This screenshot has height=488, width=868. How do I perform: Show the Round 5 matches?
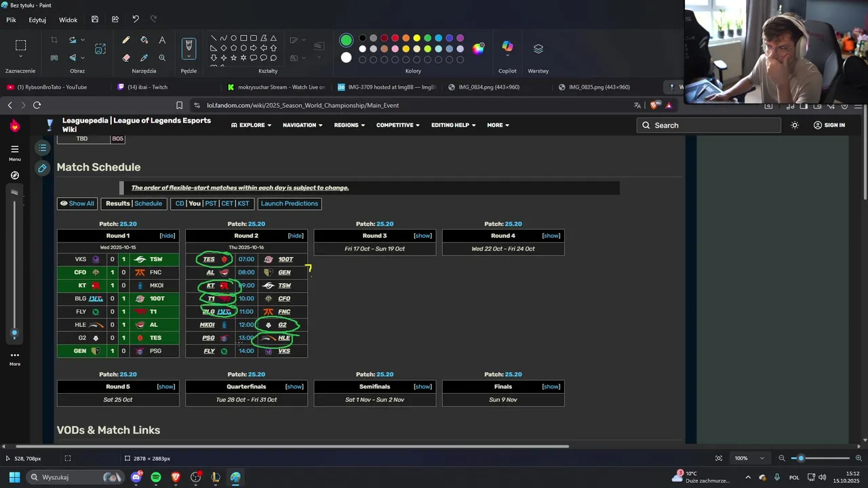pyautogui.click(x=166, y=386)
